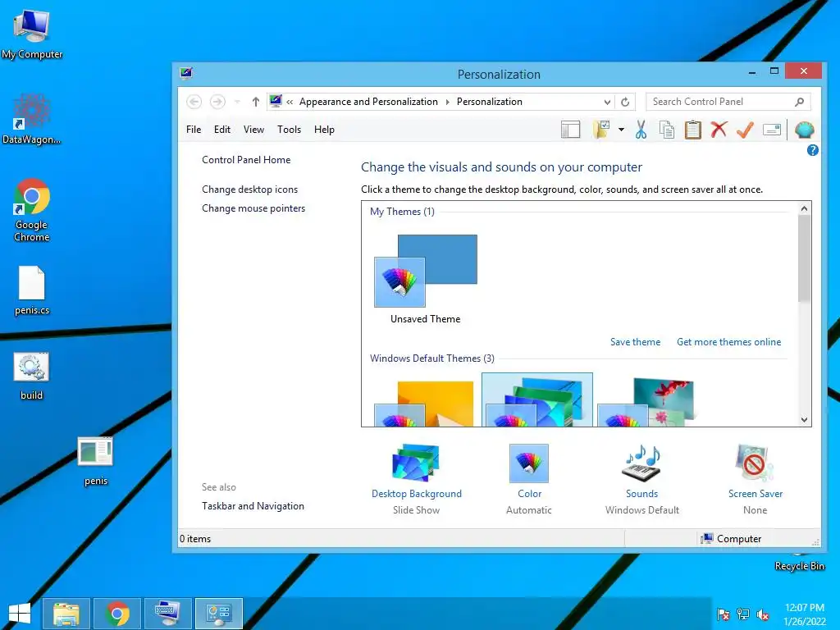
Task: Click the Forward navigation arrow
Action: click(x=217, y=102)
